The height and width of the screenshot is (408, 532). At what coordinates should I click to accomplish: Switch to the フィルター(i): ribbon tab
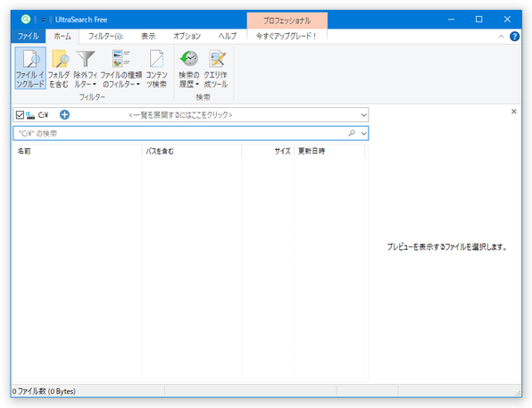coord(106,36)
